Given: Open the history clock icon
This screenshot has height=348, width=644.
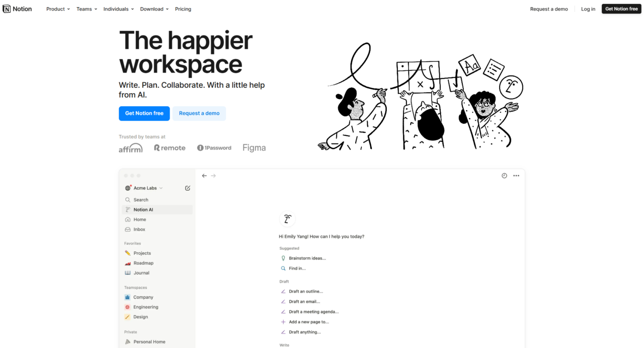Looking at the screenshot, I should [504, 176].
